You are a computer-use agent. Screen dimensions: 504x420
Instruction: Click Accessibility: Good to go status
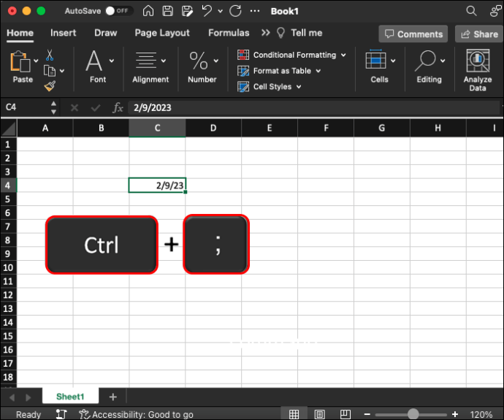137,415
